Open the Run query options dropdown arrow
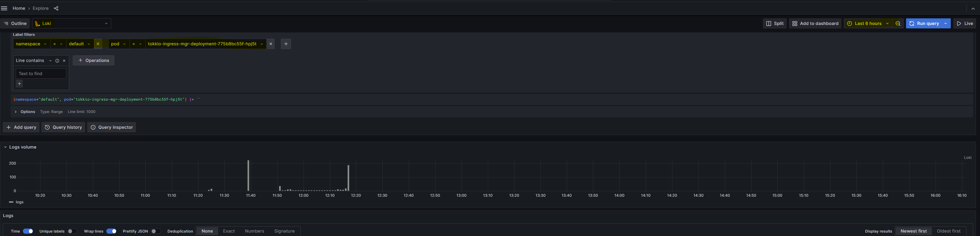Viewport: 980px width, 236px height. [946, 24]
